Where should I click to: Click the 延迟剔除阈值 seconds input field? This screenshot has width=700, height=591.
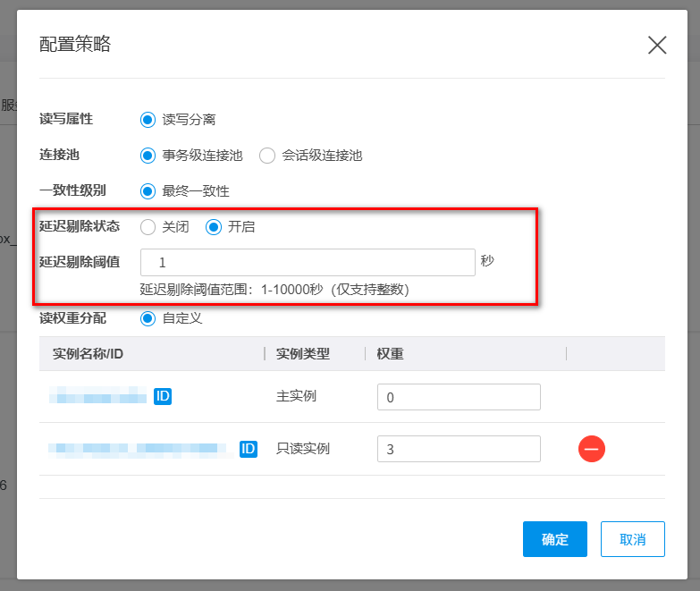(x=308, y=263)
